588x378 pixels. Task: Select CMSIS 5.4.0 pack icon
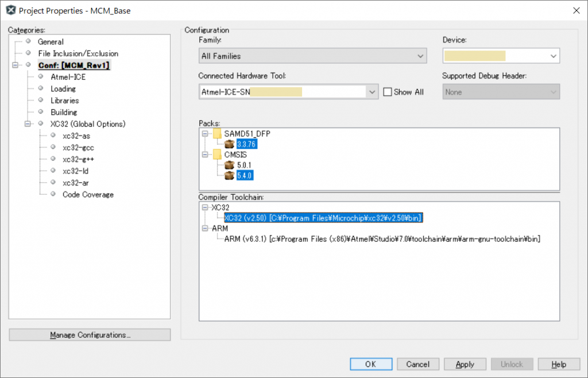230,175
